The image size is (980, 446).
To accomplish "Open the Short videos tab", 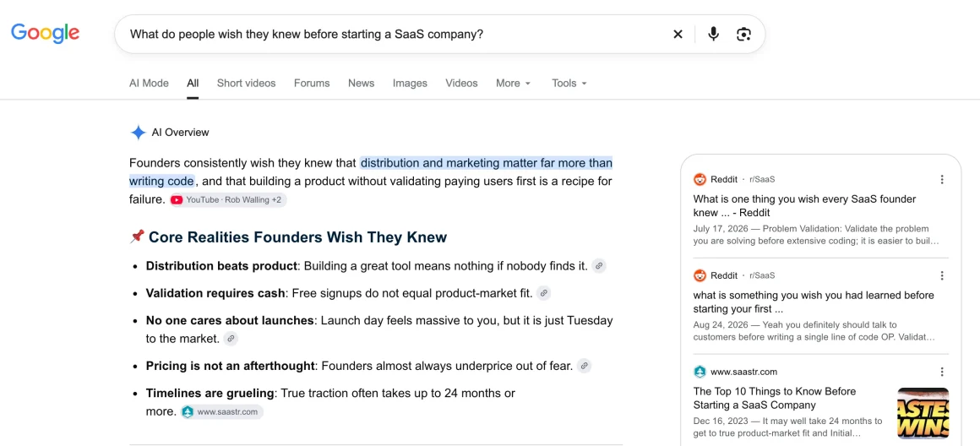I will click(246, 83).
